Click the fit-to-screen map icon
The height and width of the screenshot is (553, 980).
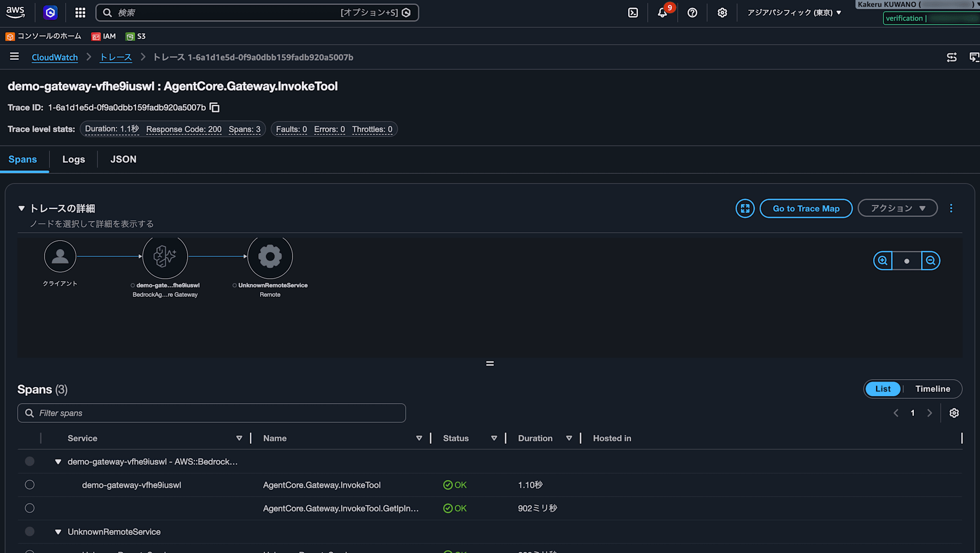(745, 209)
